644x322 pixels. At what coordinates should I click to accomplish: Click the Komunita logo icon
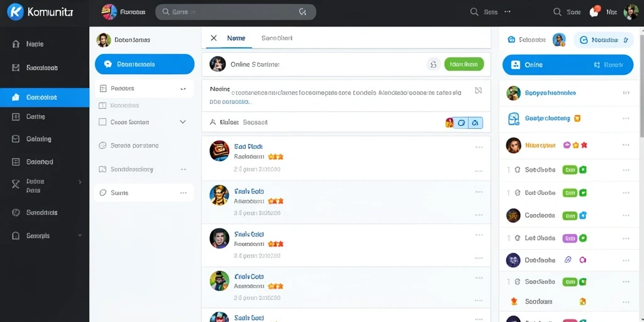tap(15, 12)
